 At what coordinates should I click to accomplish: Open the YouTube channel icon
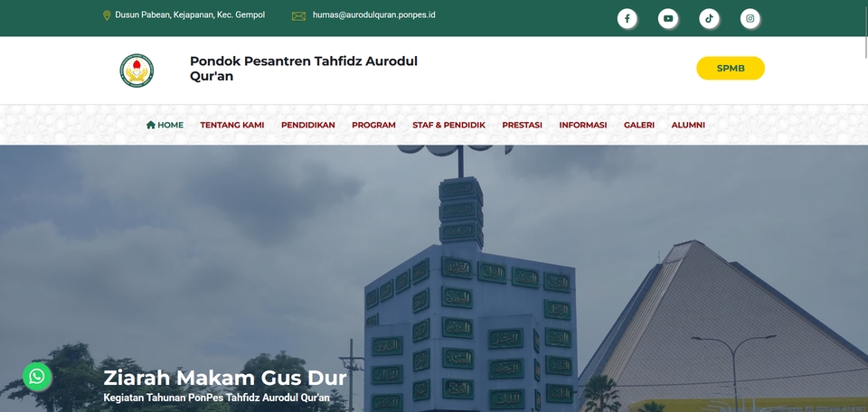pyautogui.click(x=667, y=19)
